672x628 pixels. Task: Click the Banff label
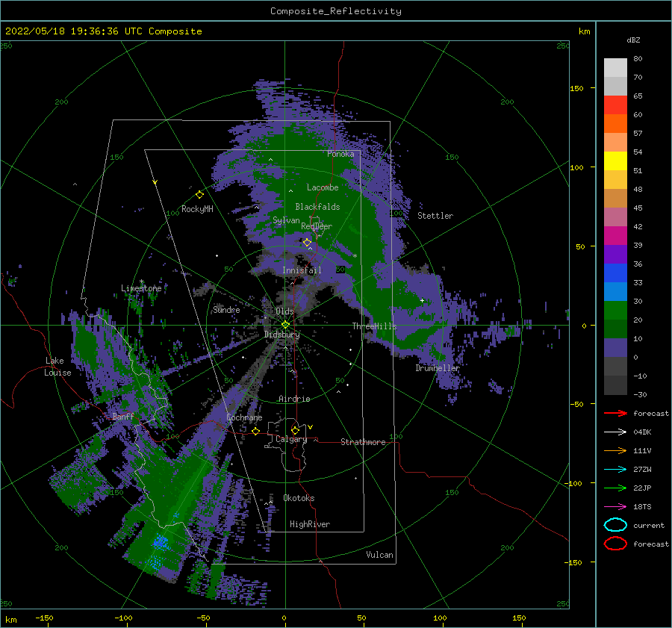click(x=123, y=416)
